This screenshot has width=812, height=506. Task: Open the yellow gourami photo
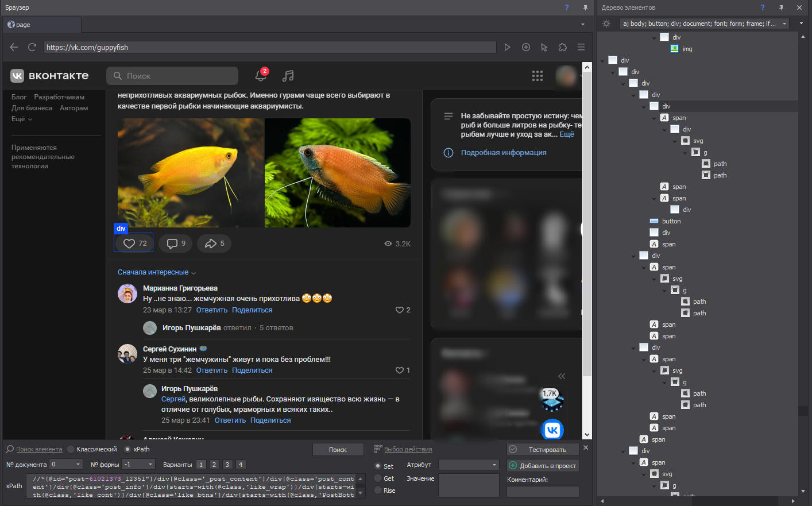191,173
